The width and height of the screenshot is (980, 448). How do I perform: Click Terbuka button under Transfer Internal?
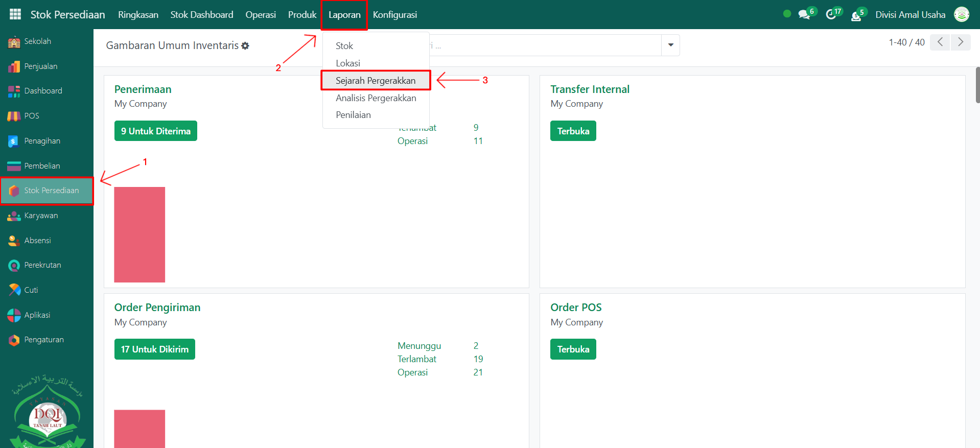click(573, 131)
